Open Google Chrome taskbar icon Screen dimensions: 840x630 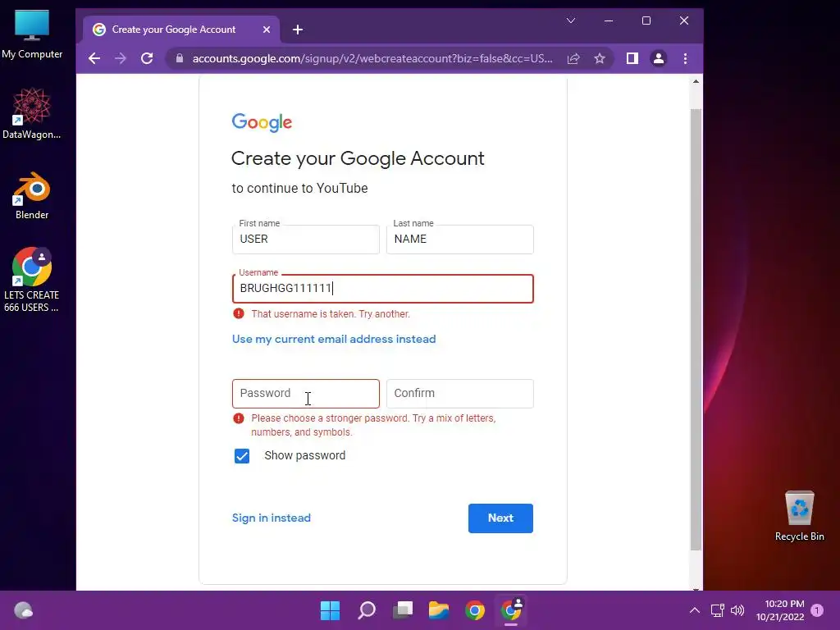pos(475,610)
